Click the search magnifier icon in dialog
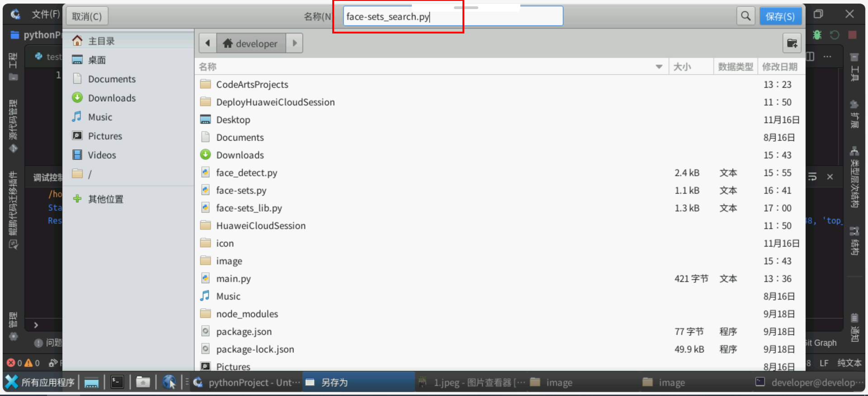 (745, 16)
